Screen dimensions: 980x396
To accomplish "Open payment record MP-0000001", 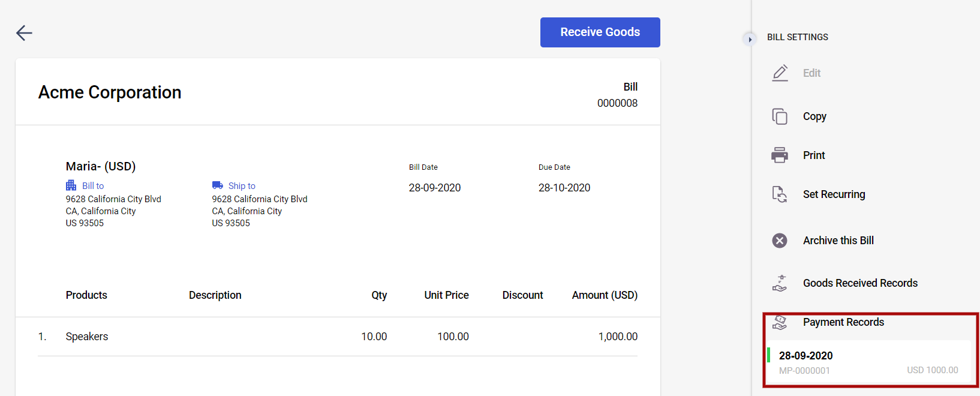I will point(868,362).
